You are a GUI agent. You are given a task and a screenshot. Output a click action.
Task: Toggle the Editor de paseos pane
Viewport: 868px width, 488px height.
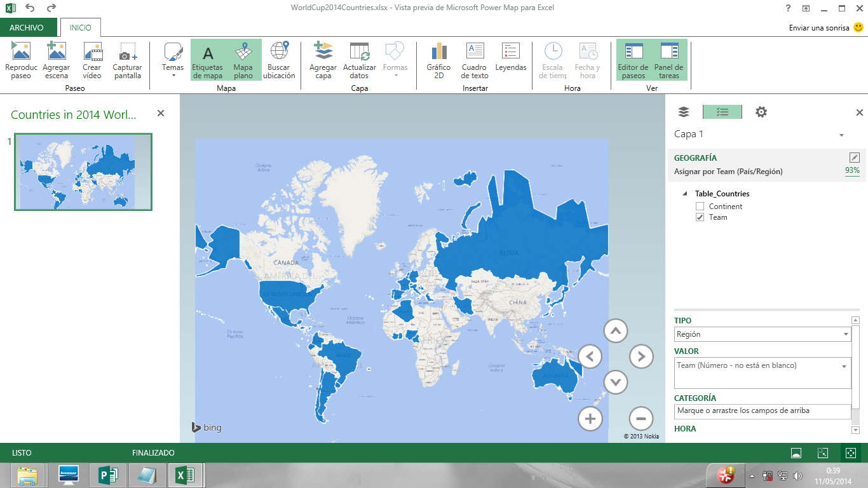(x=634, y=60)
